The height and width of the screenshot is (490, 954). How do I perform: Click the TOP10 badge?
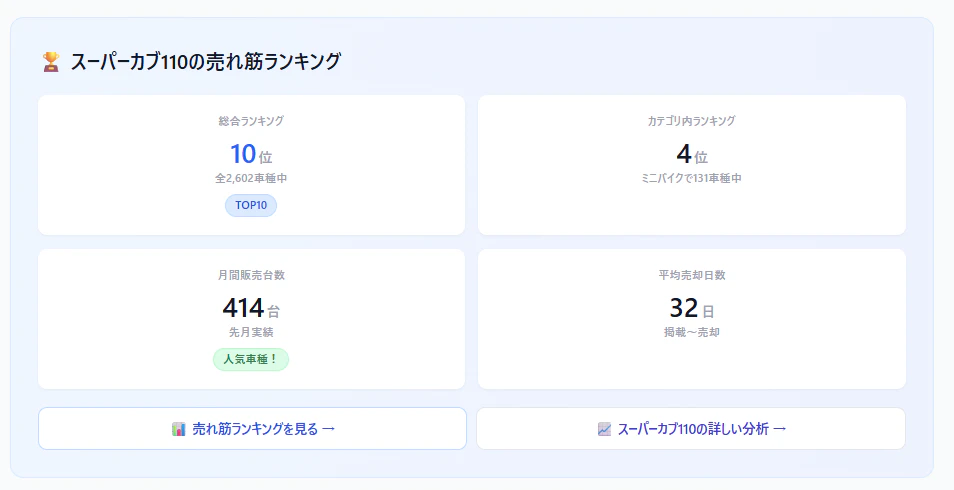pyautogui.click(x=251, y=205)
